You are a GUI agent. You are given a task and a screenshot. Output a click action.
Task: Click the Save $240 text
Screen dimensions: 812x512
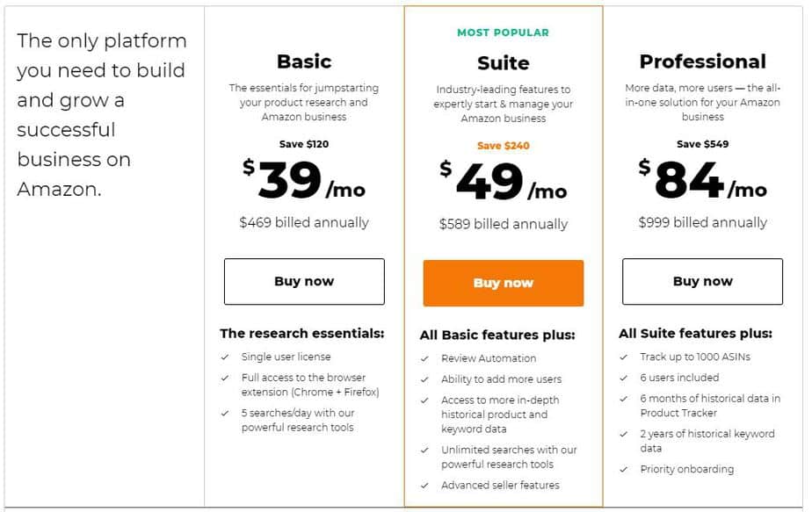[503, 146]
